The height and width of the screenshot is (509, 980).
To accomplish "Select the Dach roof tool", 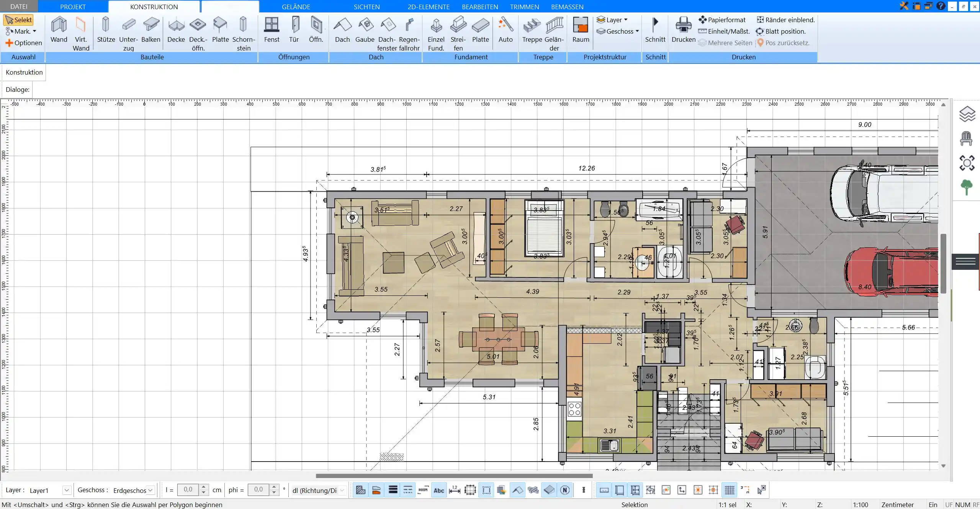I will [342, 30].
